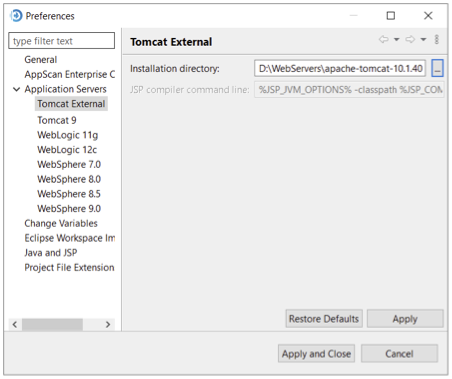Maximize the Preferences window
The height and width of the screenshot is (379, 452).
[391, 16]
